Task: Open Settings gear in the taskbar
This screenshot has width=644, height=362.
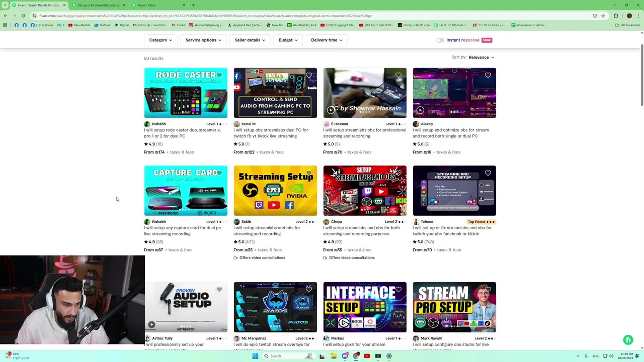Action: [x=389, y=356]
